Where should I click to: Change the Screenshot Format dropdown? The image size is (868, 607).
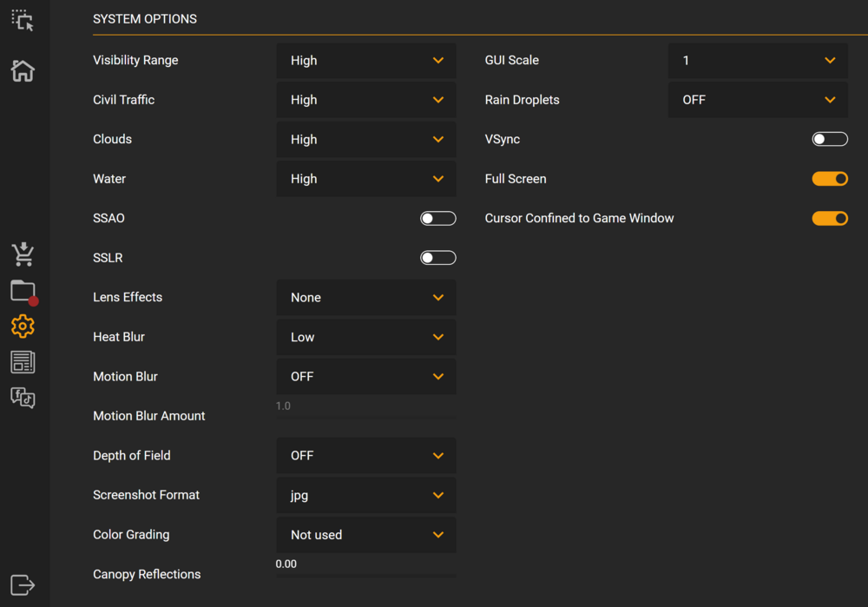[365, 495]
